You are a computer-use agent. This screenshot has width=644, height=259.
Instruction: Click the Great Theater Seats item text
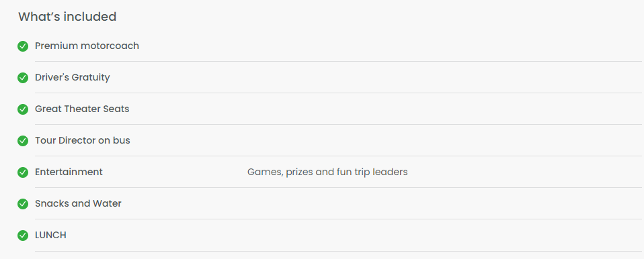click(82, 109)
